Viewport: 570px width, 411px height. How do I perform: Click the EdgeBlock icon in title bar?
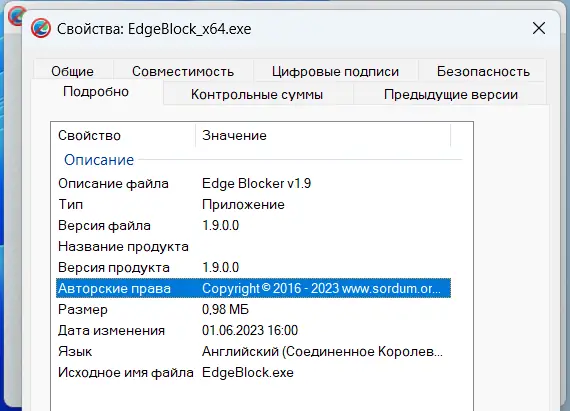click(x=41, y=28)
